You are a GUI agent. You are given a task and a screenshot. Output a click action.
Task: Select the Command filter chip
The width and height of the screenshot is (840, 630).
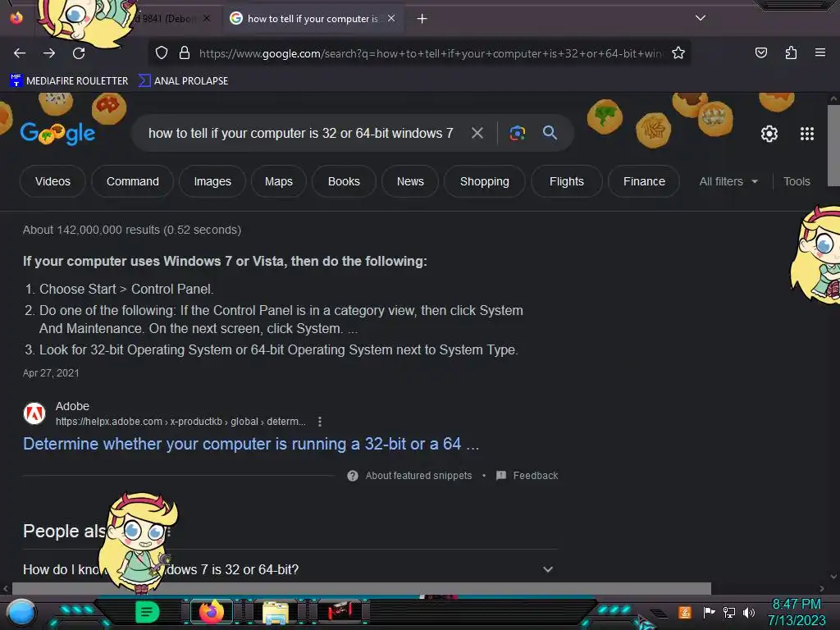132,181
